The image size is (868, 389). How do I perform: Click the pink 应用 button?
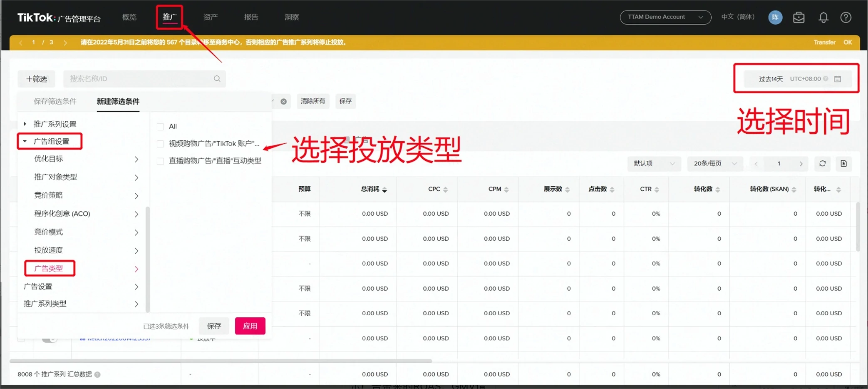(x=250, y=326)
